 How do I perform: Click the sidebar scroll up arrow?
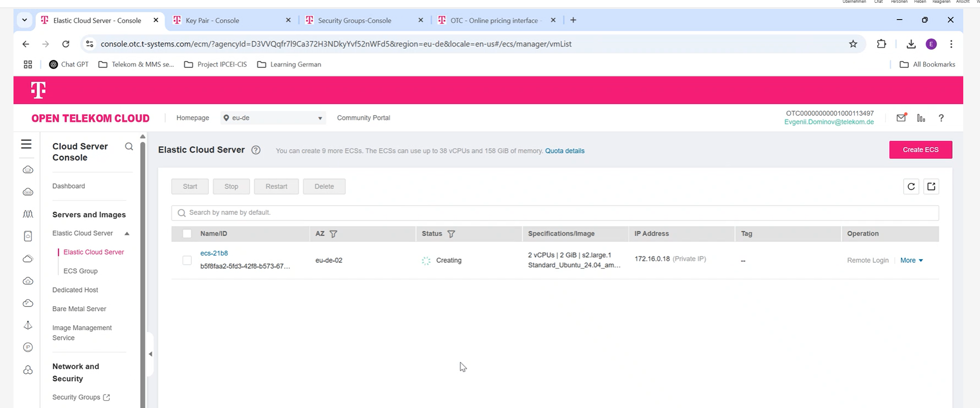tap(143, 137)
